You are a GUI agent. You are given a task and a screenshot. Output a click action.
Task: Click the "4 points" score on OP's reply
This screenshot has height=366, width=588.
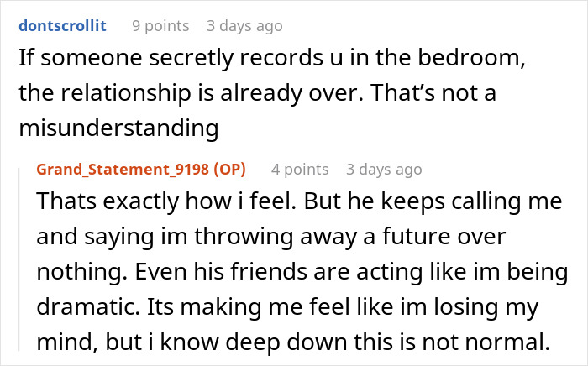click(x=300, y=170)
